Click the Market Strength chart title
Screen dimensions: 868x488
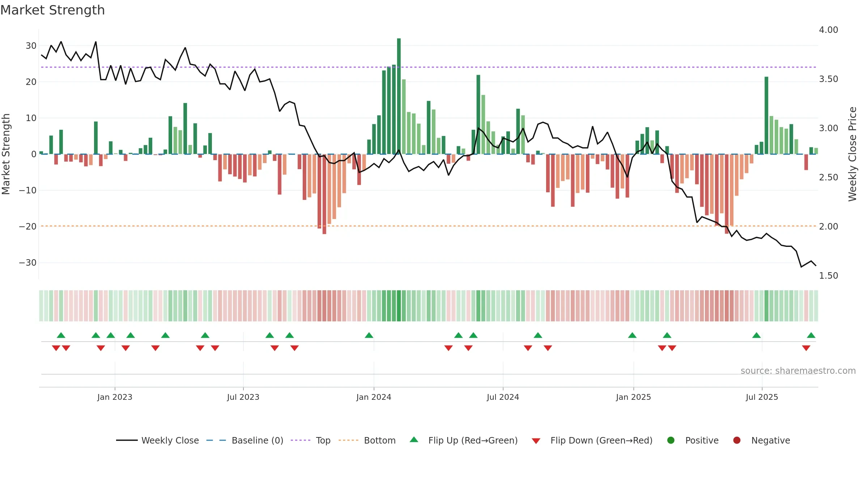pos(52,10)
